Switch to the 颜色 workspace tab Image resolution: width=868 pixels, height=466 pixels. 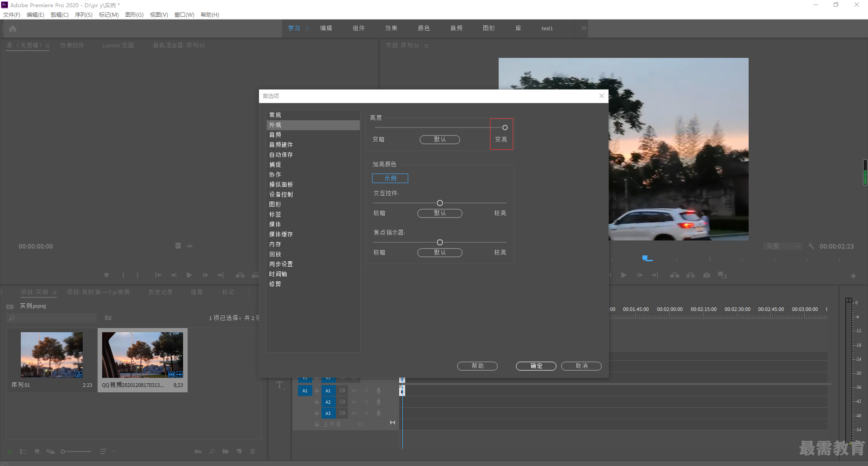point(424,28)
